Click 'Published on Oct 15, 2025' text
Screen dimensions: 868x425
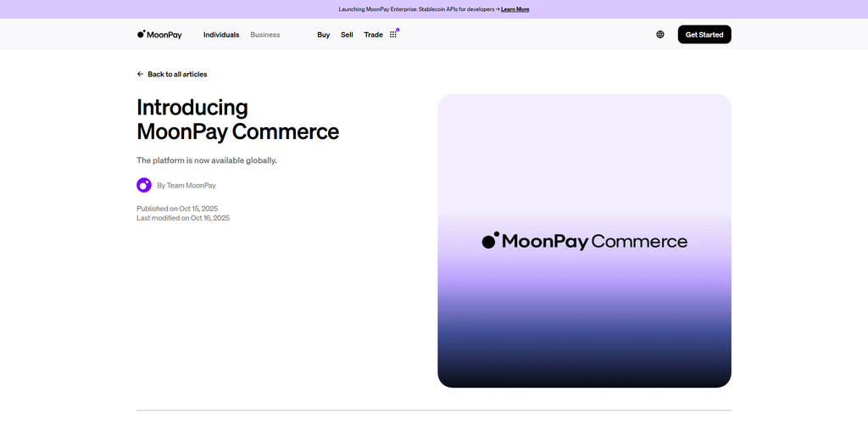click(x=177, y=209)
